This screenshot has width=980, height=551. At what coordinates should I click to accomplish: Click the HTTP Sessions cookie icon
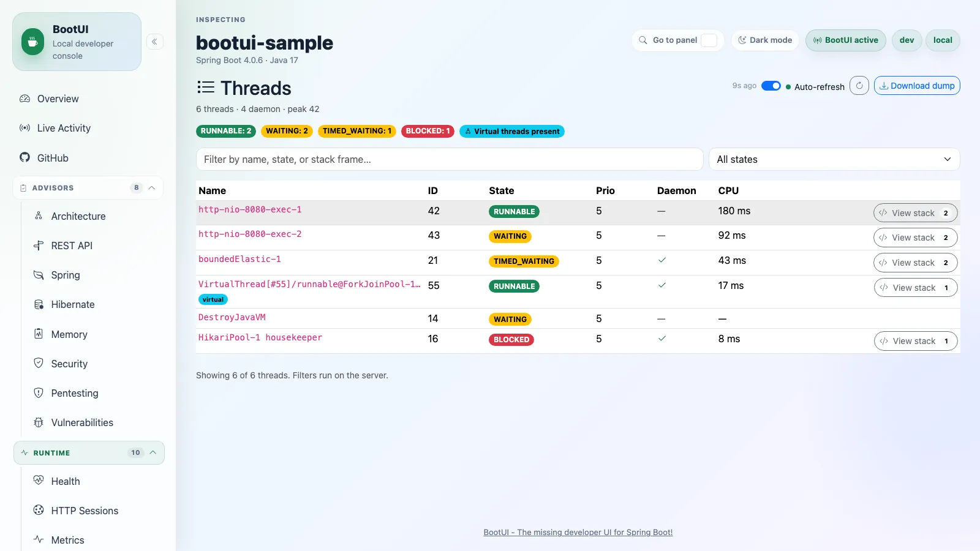(x=39, y=510)
